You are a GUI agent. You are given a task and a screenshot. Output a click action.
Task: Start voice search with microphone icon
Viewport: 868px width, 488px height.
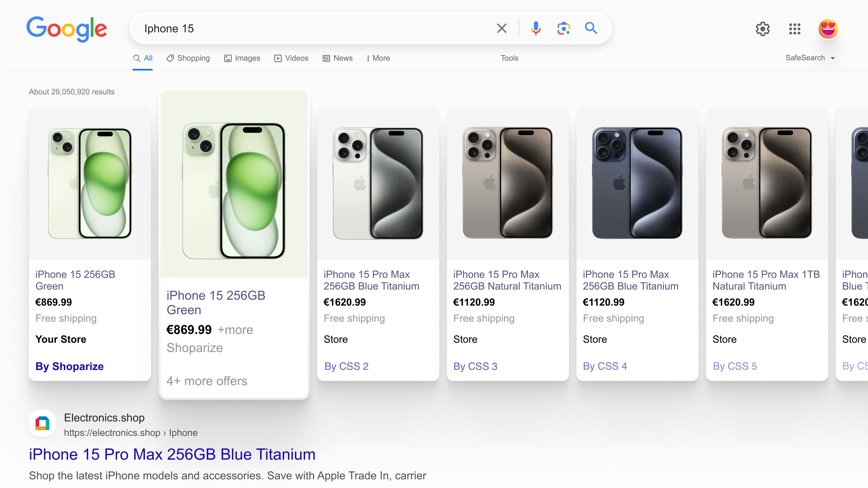[x=535, y=28]
